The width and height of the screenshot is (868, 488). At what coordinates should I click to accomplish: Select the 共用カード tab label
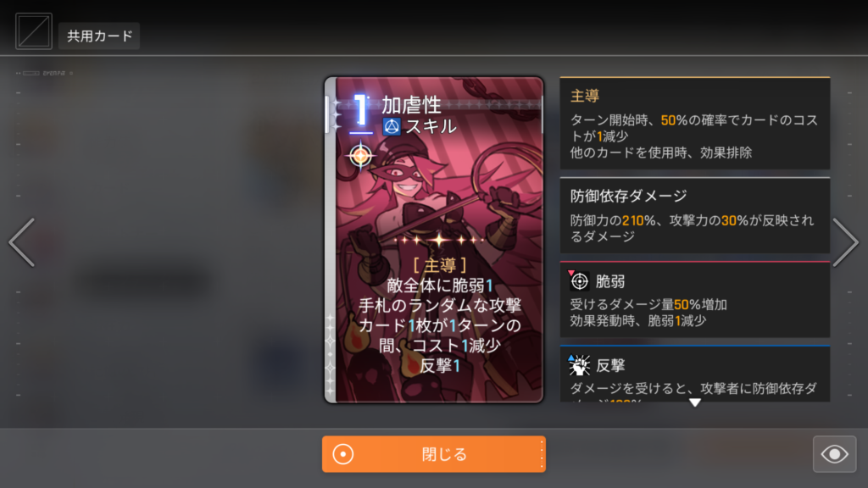pyautogui.click(x=99, y=36)
